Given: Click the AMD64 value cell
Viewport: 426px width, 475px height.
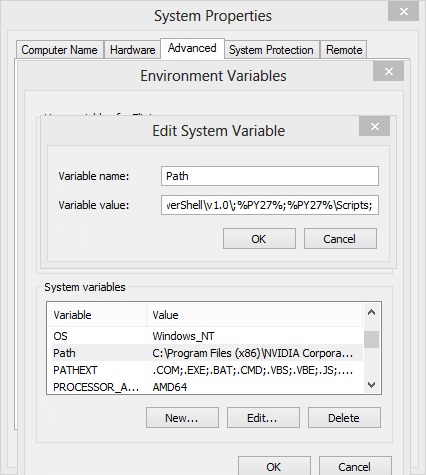Looking at the screenshot, I should 170,387.
